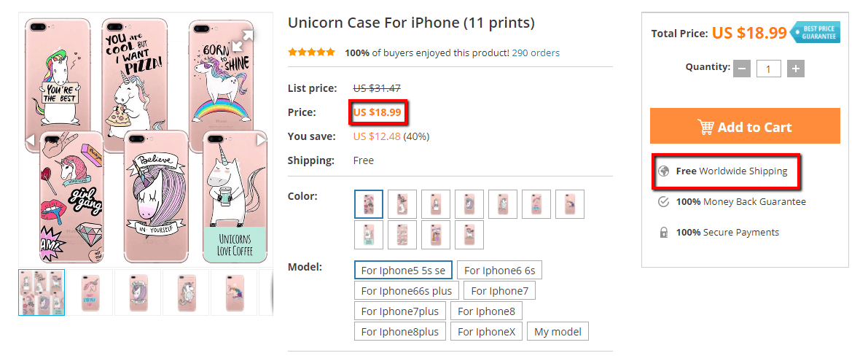The height and width of the screenshot is (361, 868).
Task: Click the Best Price Guarantee badge
Action: pyautogui.click(x=816, y=33)
